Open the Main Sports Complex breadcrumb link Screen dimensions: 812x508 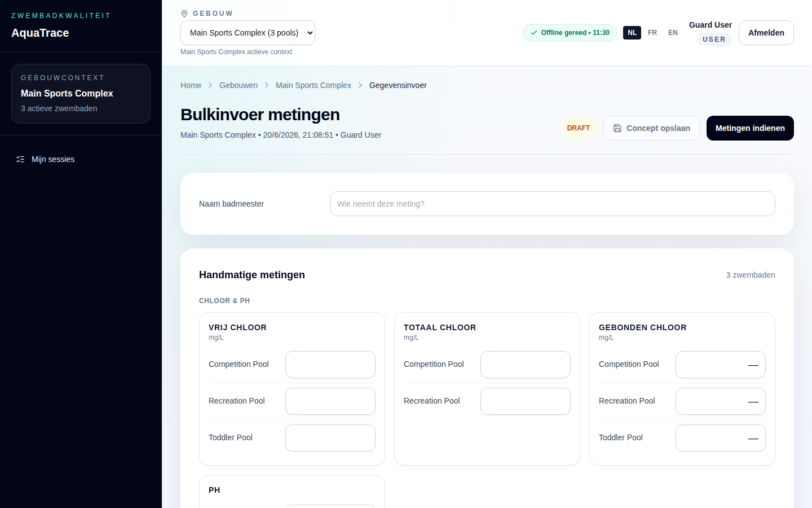point(314,85)
